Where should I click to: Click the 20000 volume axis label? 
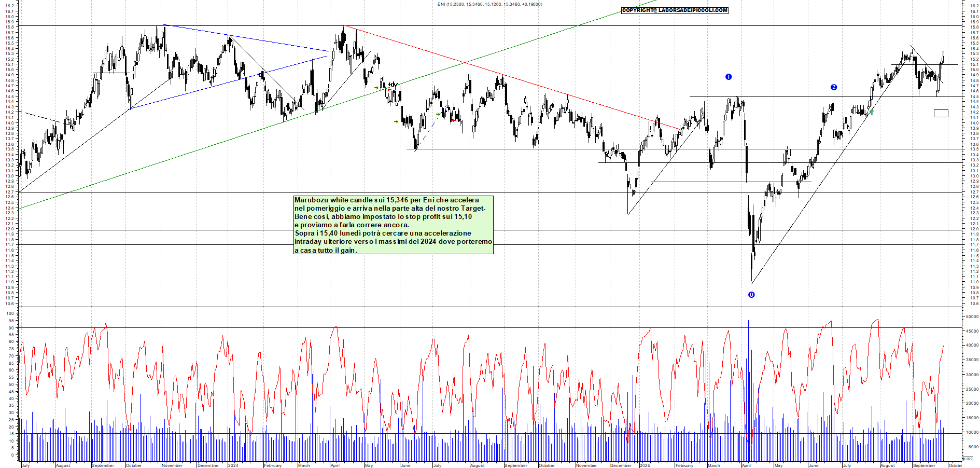pos(972,403)
